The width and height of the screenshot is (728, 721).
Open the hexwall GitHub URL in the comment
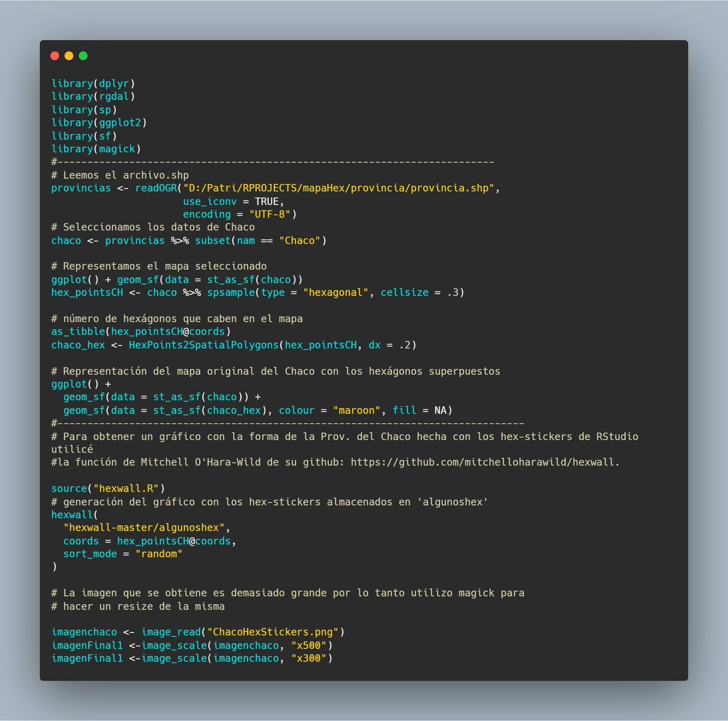tap(485, 462)
